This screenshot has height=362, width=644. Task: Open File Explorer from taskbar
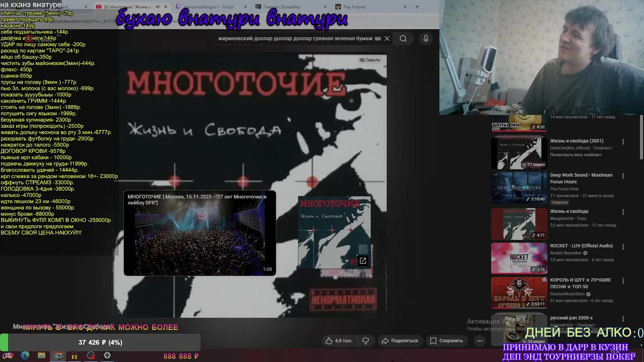coord(41,355)
